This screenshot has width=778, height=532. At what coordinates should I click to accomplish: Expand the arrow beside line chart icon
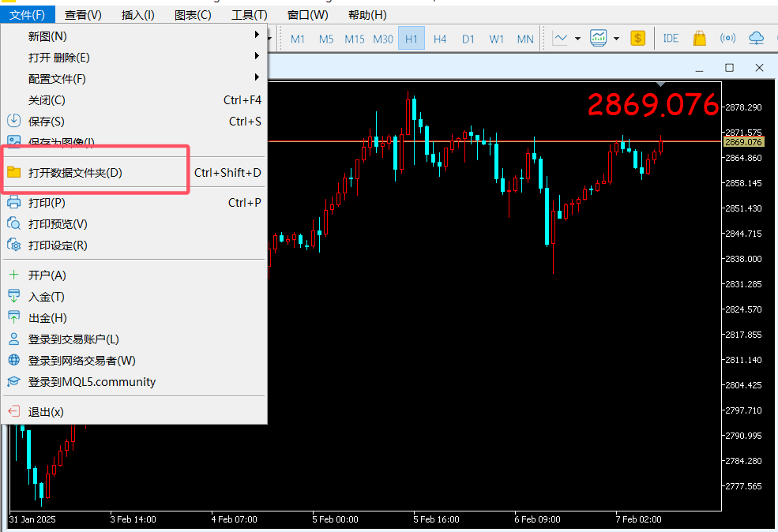(577, 39)
